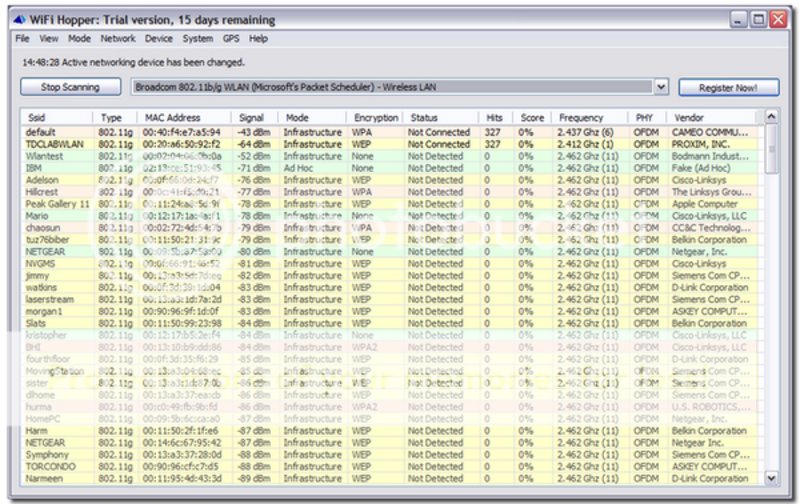Click the Register Now! button
800x504 pixels.
click(x=729, y=87)
